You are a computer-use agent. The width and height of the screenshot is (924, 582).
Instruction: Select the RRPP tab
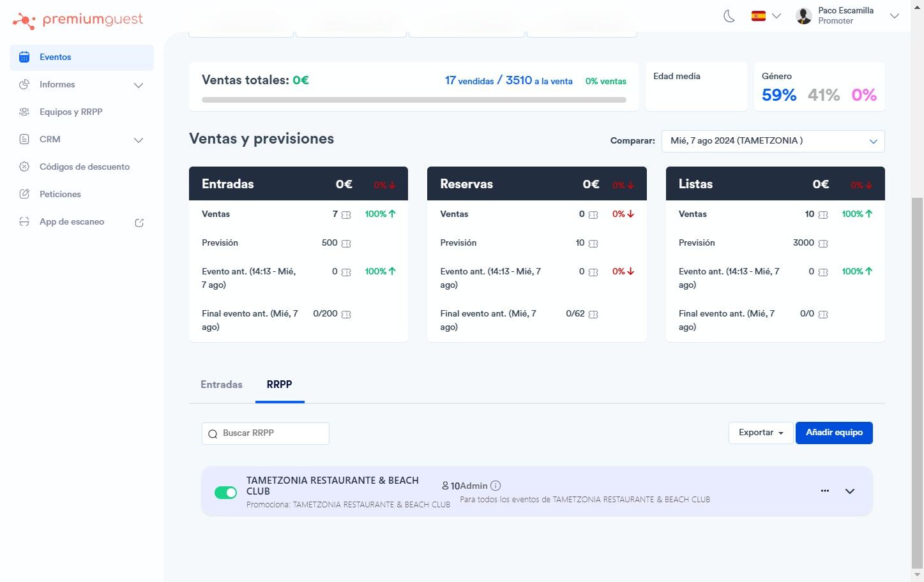pyautogui.click(x=280, y=384)
